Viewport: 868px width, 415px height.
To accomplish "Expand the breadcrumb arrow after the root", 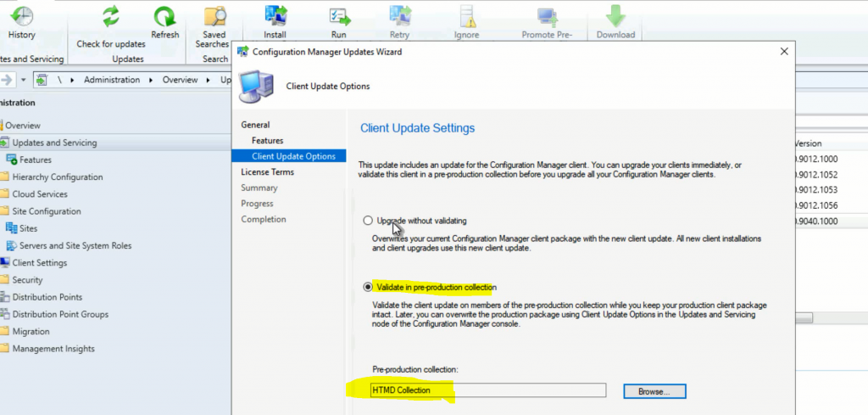I will [x=73, y=80].
